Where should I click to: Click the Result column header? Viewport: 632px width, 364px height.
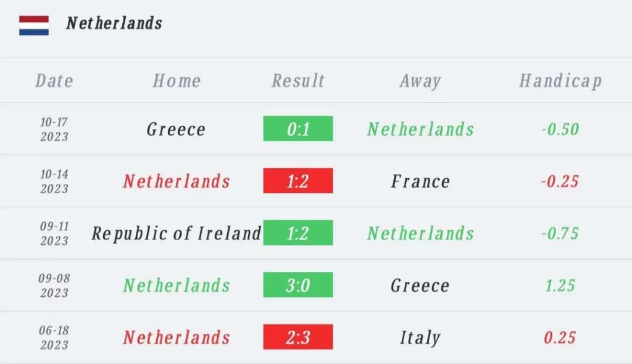pos(298,81)
